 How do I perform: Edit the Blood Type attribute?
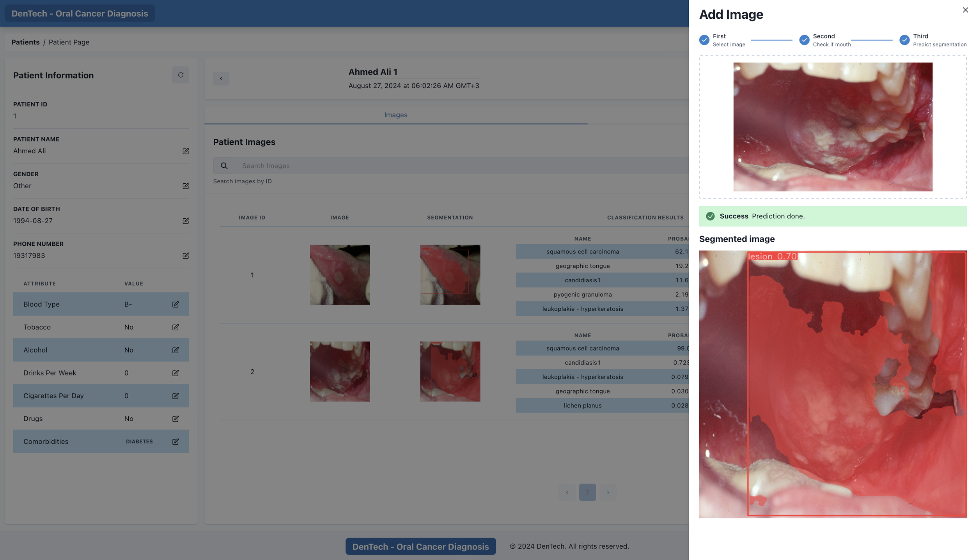point(175,304)
